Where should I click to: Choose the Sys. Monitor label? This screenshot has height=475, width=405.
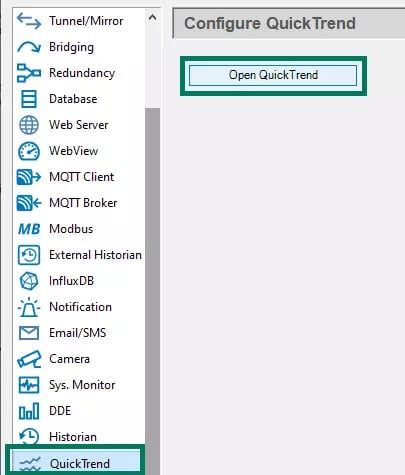[82, 385]
